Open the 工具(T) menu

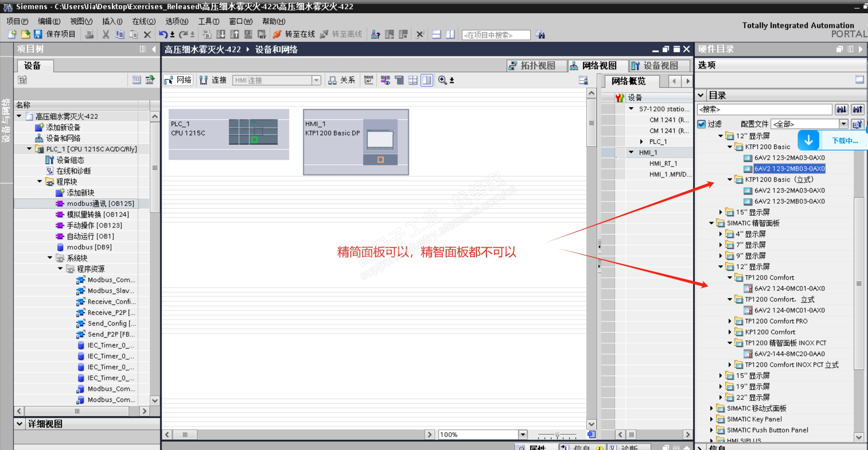pos(209,21)
